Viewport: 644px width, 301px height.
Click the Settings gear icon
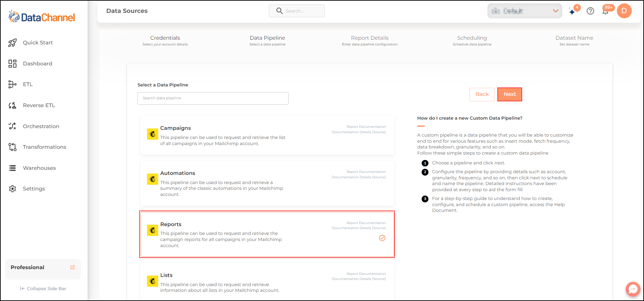click(13, 189)
